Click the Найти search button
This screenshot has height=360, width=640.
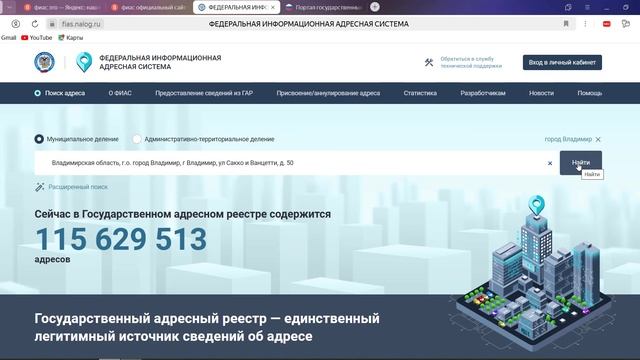(580, 163)
